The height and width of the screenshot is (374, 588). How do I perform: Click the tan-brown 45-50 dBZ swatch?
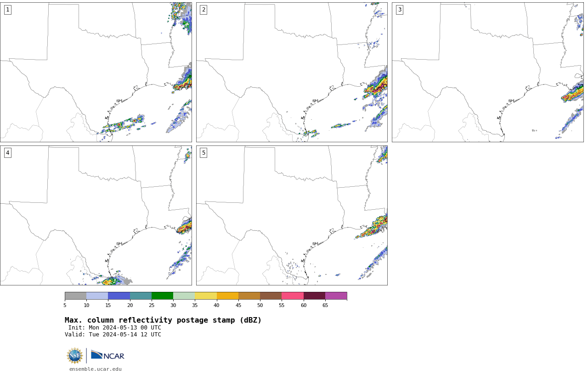[x=249, y=296]
